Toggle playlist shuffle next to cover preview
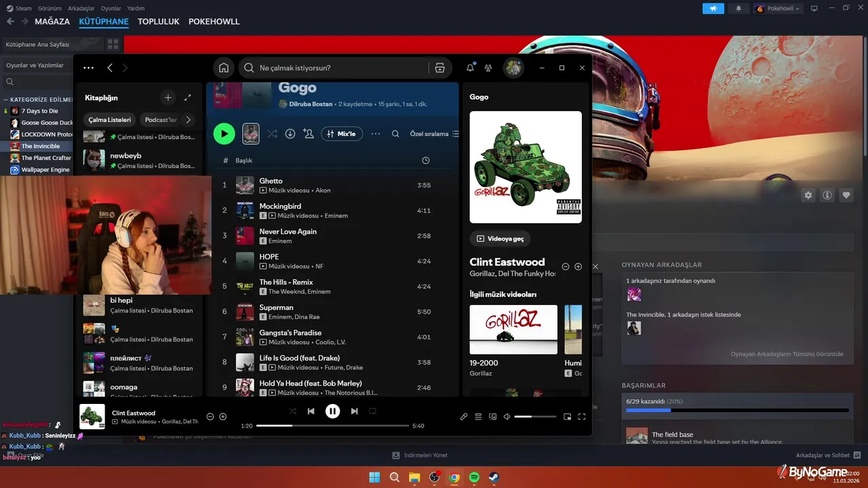This screenshot has width=868, height=488. click(x=272, y=134)
